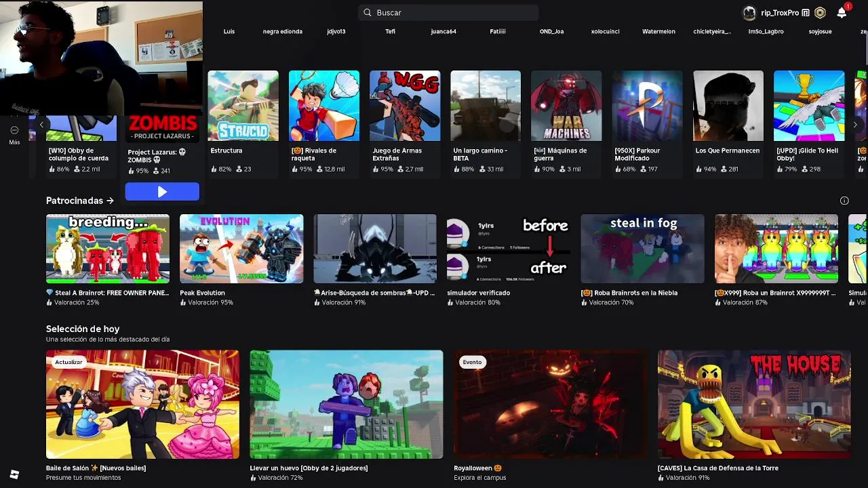This screenshot has width=868, height=488.
Task: Open friend negra edionda
Action: [283, 31]
